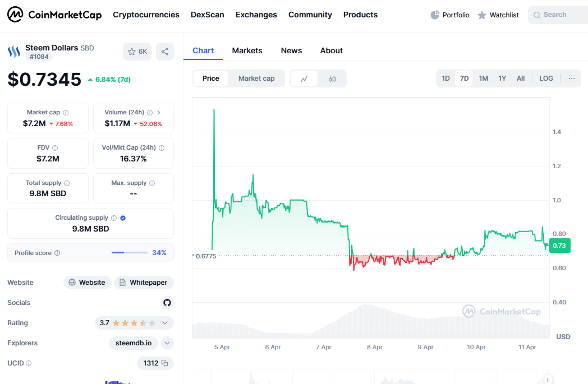Viewport: 588px width, 384px height.
Task: Switch to the Chart tab
Action: click(x=203, y=50)
